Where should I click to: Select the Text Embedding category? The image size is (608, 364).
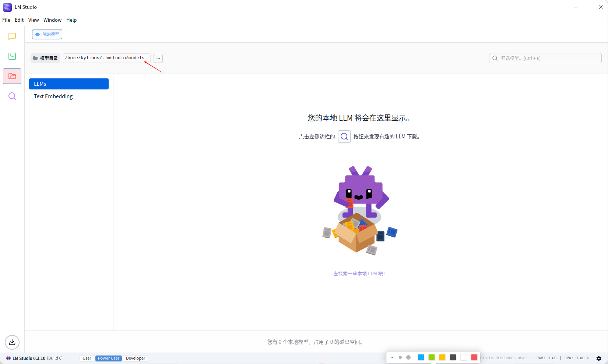point(53,96)
